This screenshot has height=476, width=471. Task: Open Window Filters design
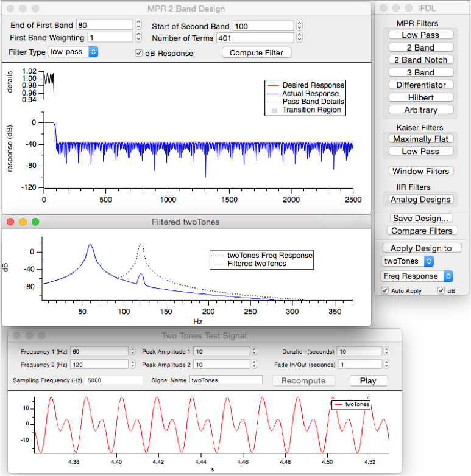[x=420, y=171]
